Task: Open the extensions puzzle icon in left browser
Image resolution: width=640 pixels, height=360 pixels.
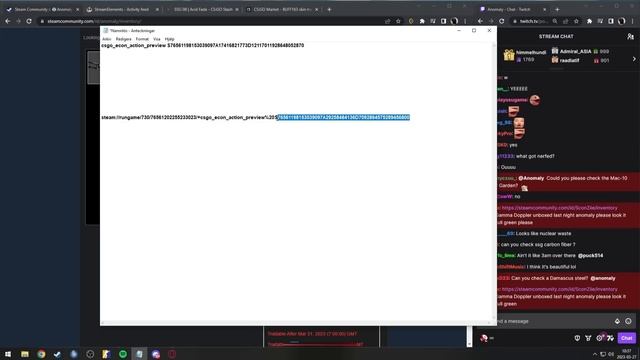Action: tap(422, 21)
